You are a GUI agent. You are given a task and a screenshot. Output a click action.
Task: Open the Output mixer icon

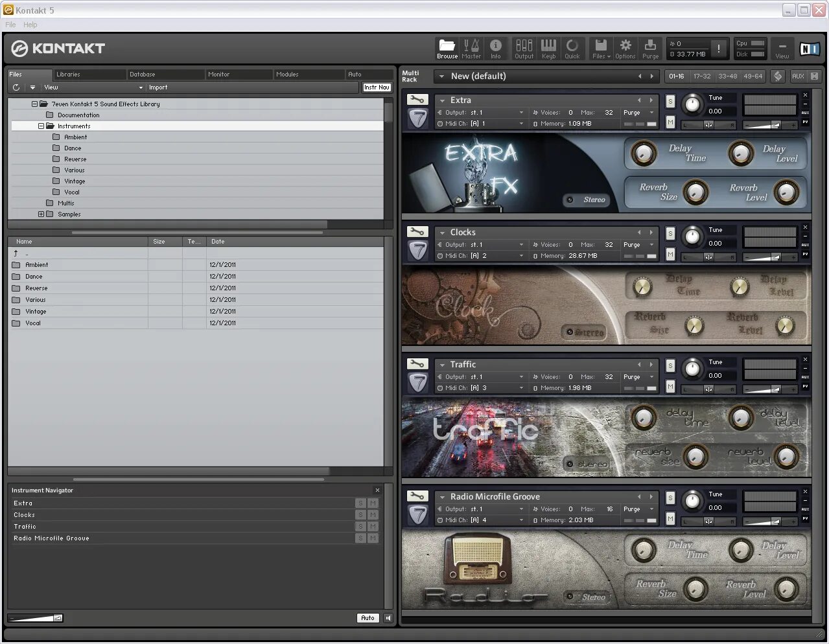click(x=524, y=49)
